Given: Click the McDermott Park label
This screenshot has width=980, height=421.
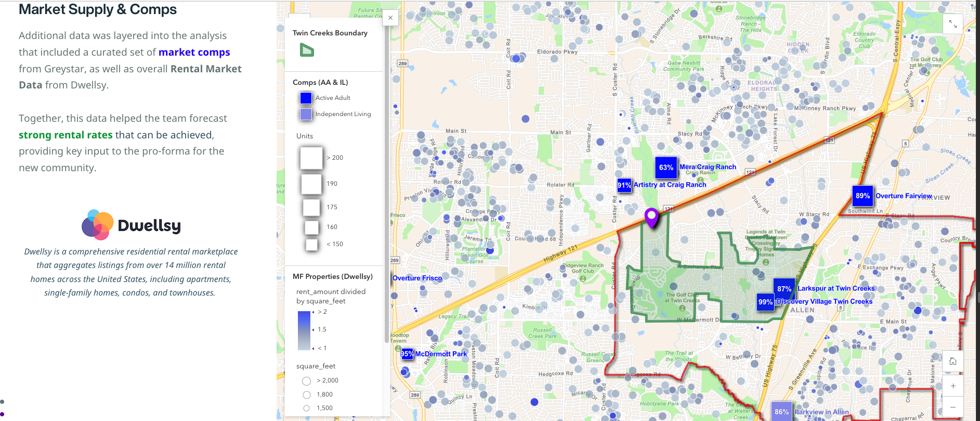Looking at the screenshot, I should pos(441,354).
